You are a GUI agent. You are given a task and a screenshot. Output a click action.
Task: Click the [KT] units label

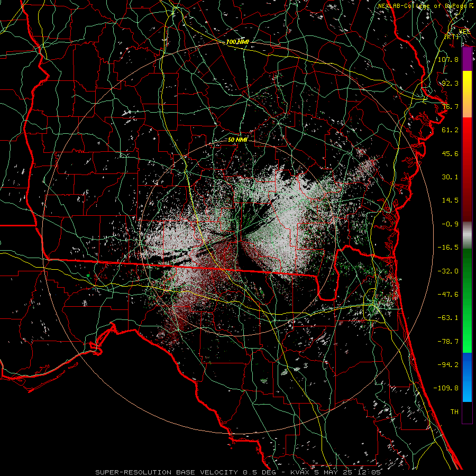coord(452,36)
